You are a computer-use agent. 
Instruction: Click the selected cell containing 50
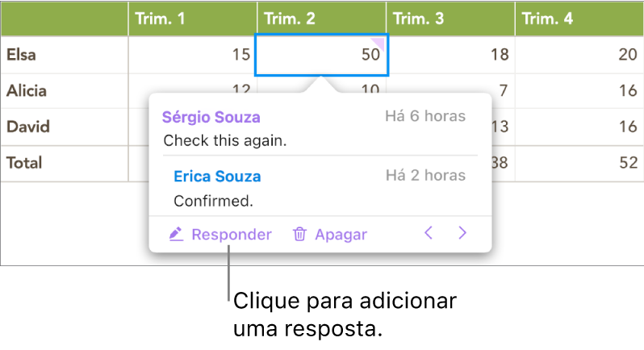point(321,55)
